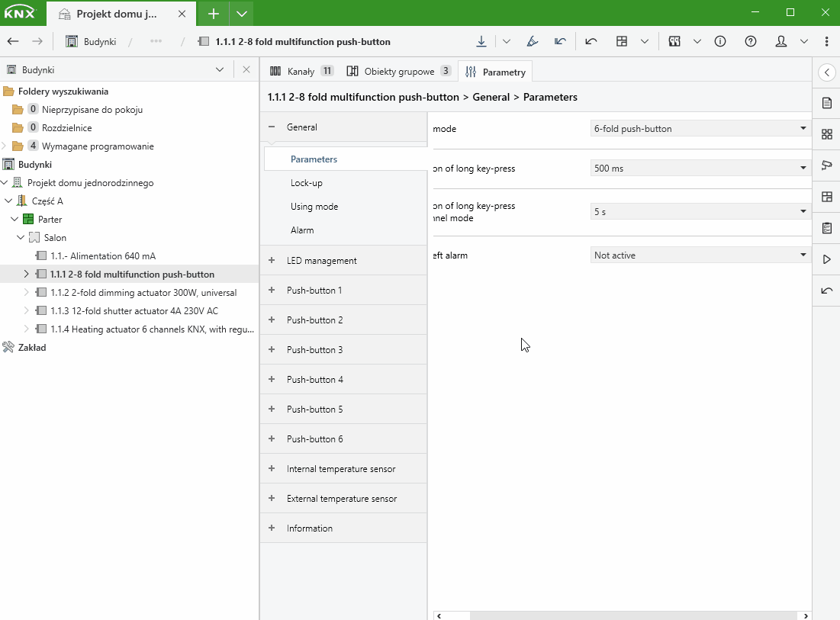Screen dimensions: 840x620
Task: Open the 500 ms long key-press dropdown
Action: [700, 169]
